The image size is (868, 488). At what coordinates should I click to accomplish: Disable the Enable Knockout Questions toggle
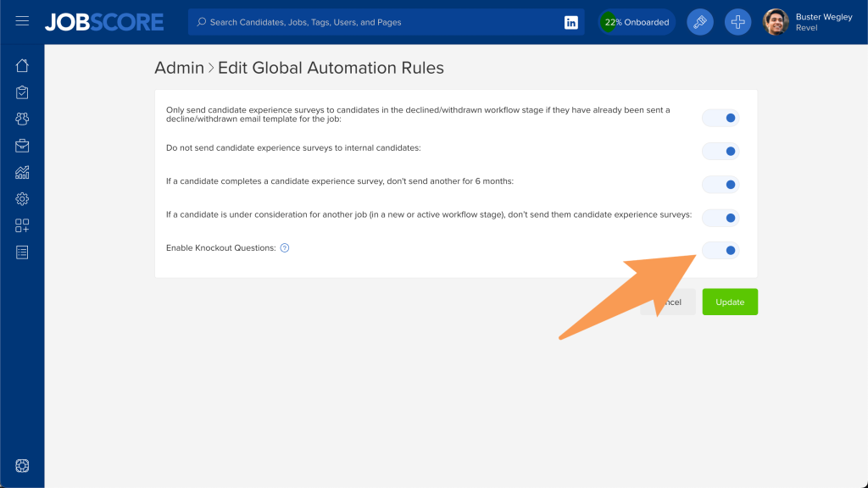(721, 250)
